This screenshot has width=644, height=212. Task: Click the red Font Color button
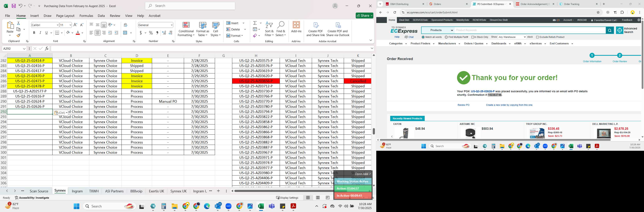point(78,33)
